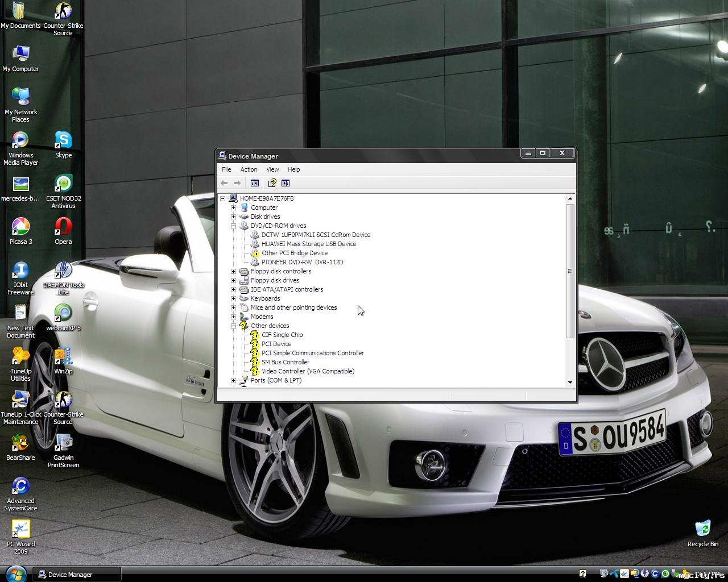Select the mercedes-b... image file on desktop
The width and height of the screenshot is (728, 582).
click(20, 188)
